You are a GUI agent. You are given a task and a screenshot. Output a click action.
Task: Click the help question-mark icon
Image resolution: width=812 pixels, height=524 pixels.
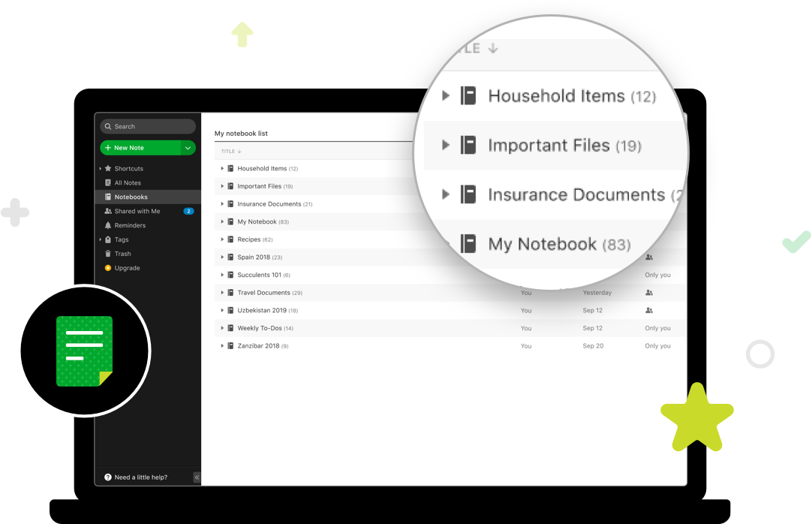107,477
